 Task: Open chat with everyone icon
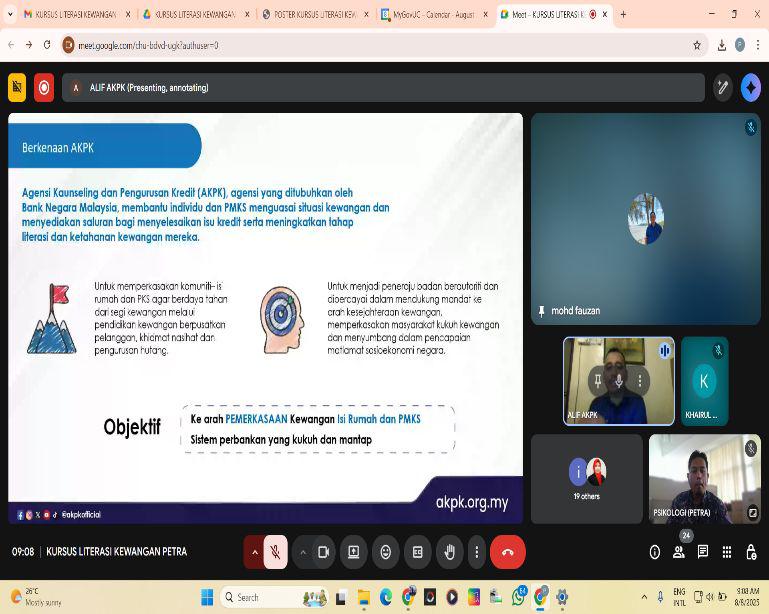703,552
